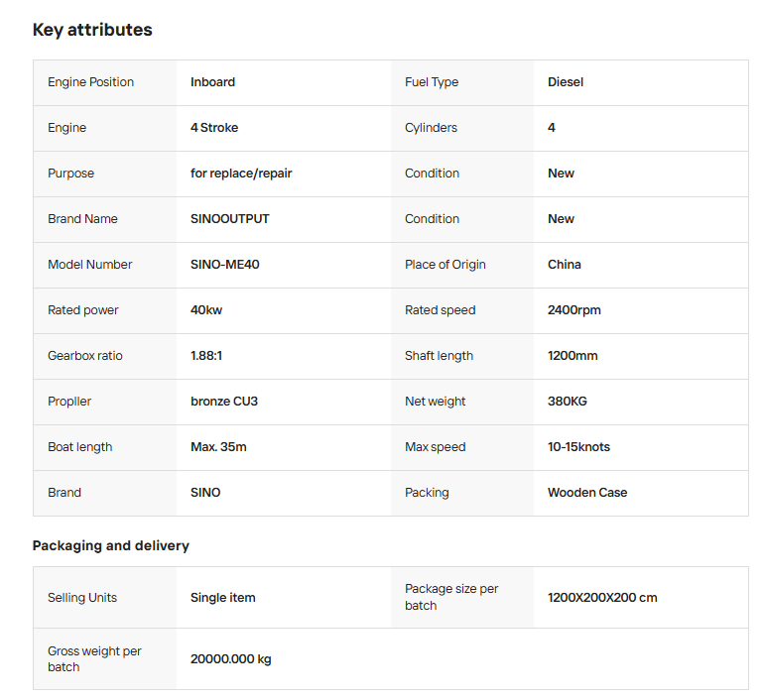Click the 2400rpm rated speed value
Screen dimensions: 764x700
pyautogui.click(x=574, y=310)
